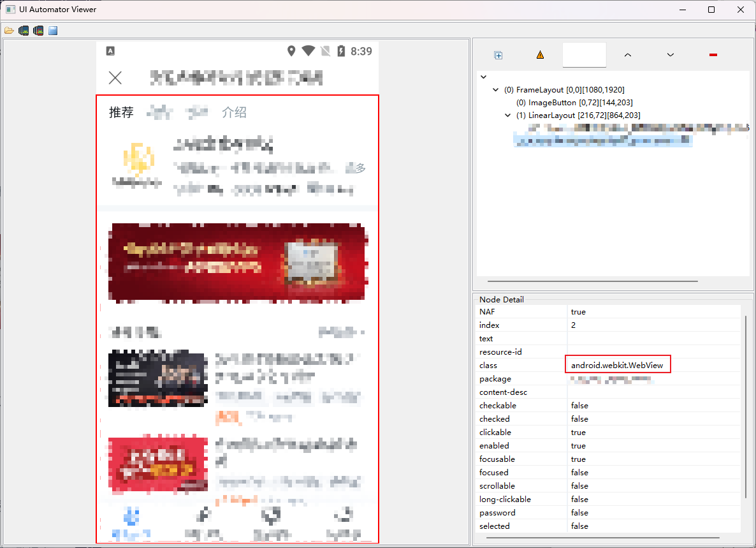Select the (0) FrameLayout tree row

564,90
